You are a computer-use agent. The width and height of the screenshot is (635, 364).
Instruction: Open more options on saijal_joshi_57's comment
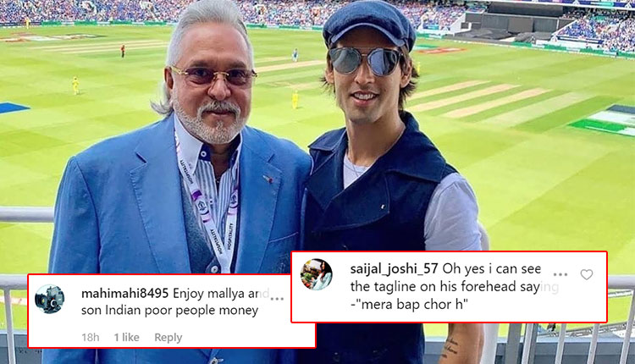point(560,274)
